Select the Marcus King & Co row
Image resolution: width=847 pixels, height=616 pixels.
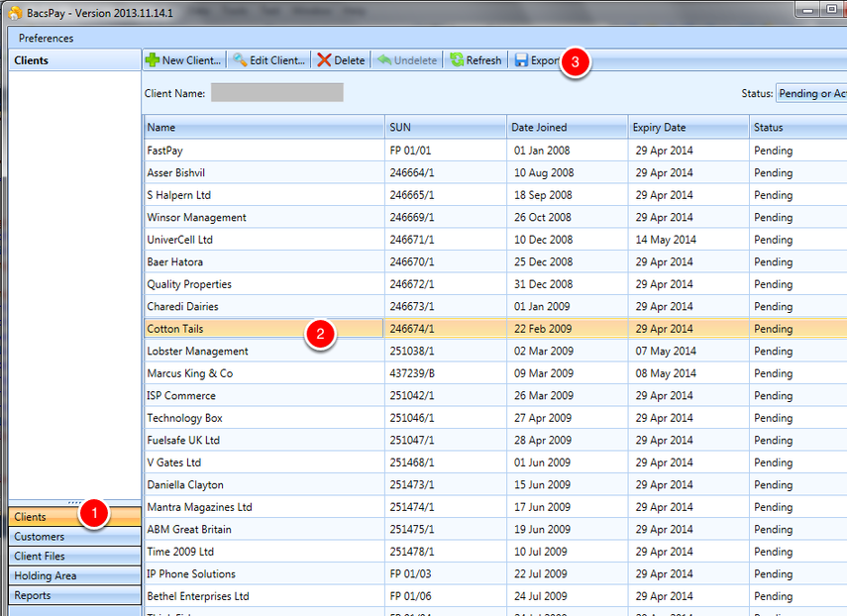tap(495, 373)
